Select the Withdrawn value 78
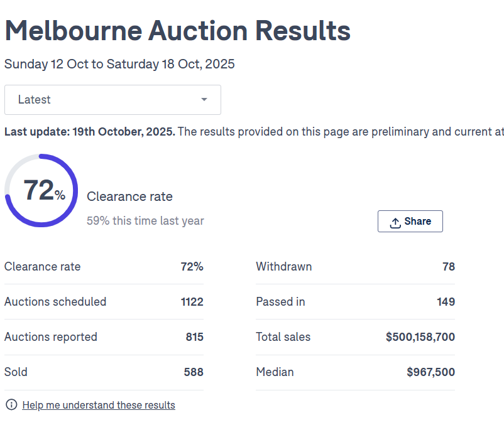The image size is (504, 430). (448, 267)
